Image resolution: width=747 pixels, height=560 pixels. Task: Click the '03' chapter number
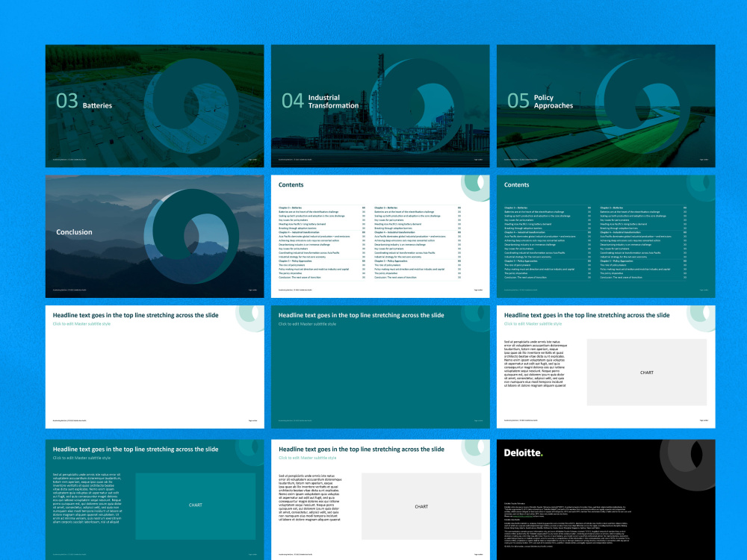coord(66,101)
